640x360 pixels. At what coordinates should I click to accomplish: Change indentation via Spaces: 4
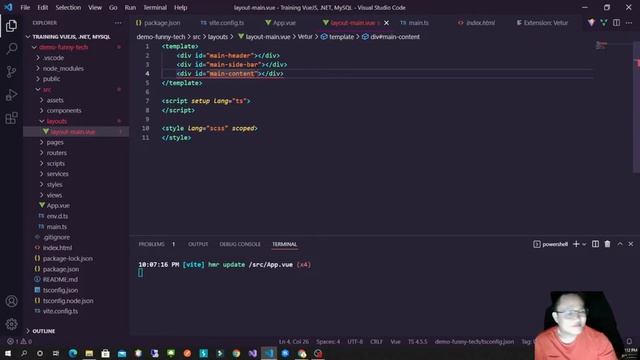[x=328, y=342]
